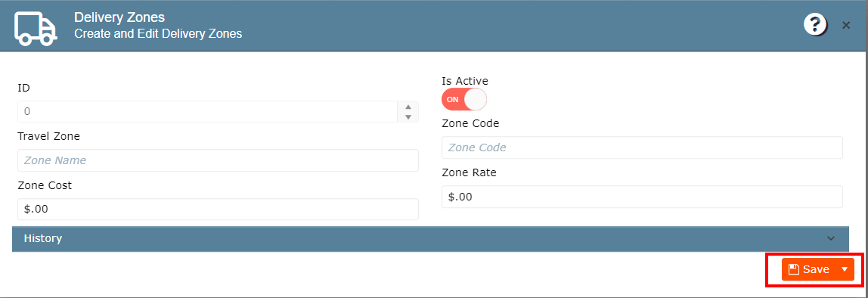Screen dimensions: 868x298
Task: Open the help question mark icon
Action: tap(815, 25)
